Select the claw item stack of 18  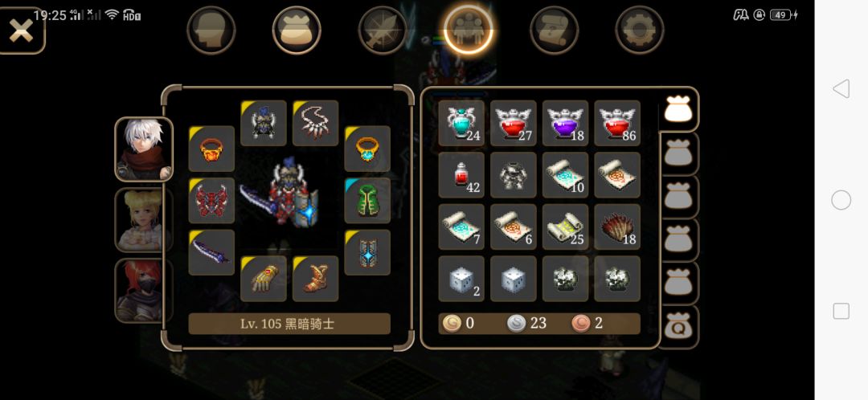pos(617,227)
